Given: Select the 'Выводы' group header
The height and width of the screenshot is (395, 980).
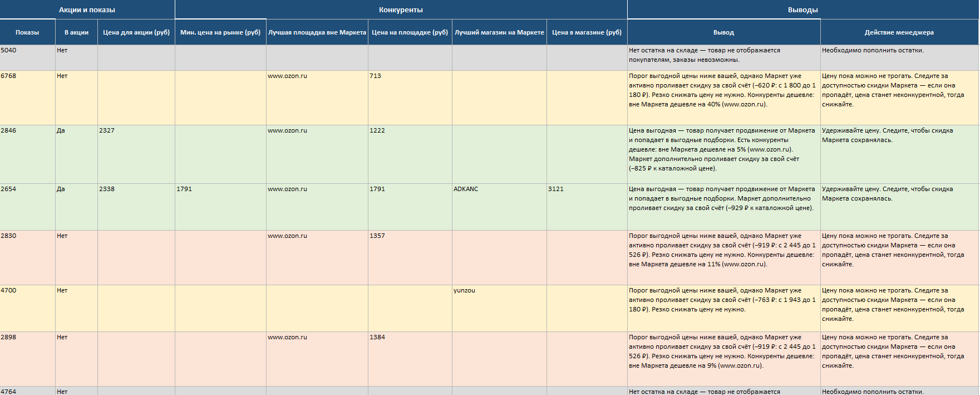Looking at the screenshot, I should (803, 9).
